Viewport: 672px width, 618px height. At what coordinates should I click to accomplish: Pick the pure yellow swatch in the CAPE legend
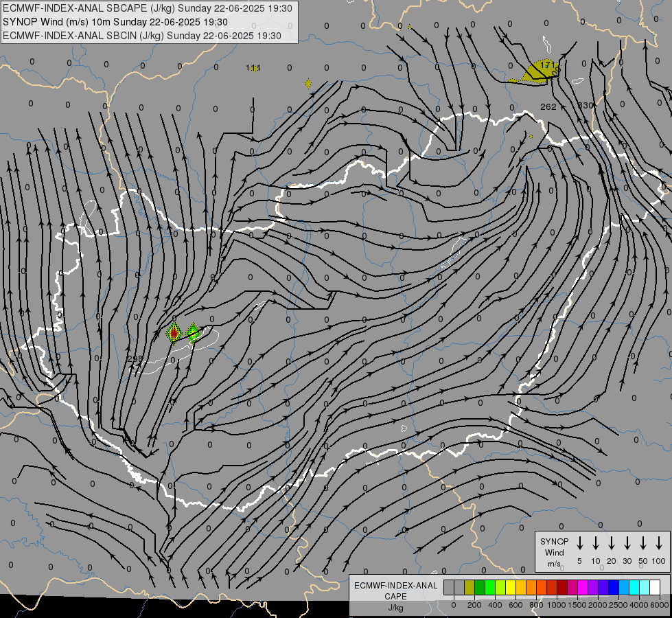pos(511,587)
